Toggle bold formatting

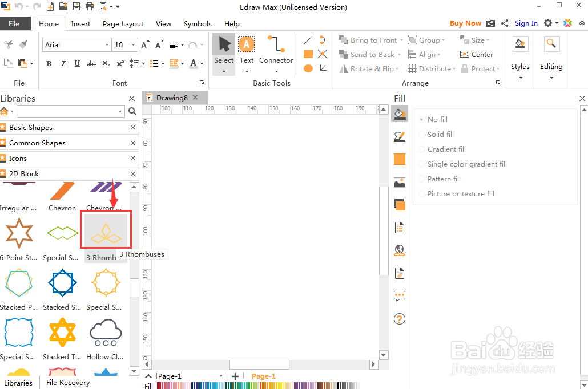tap(49, 64)
